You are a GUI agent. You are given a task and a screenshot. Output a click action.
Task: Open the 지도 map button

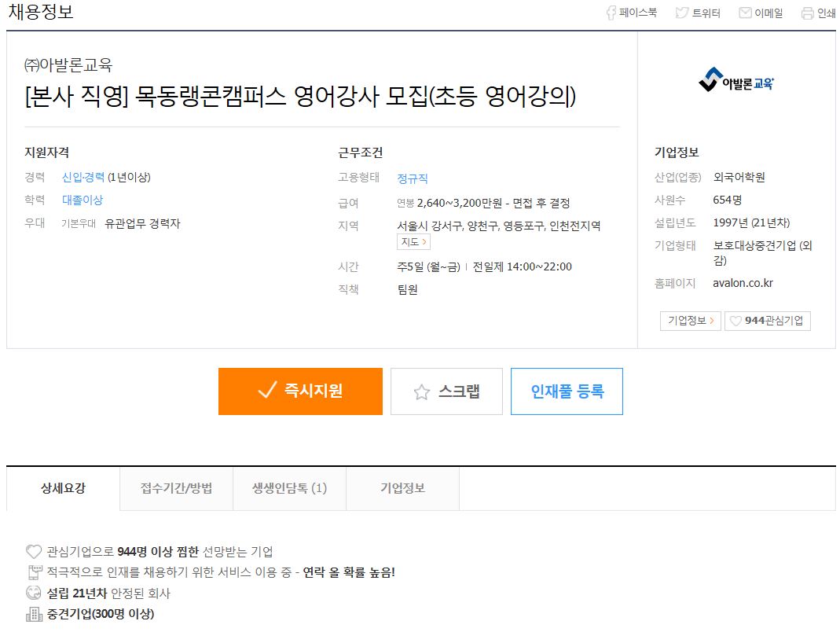[413, 242]
